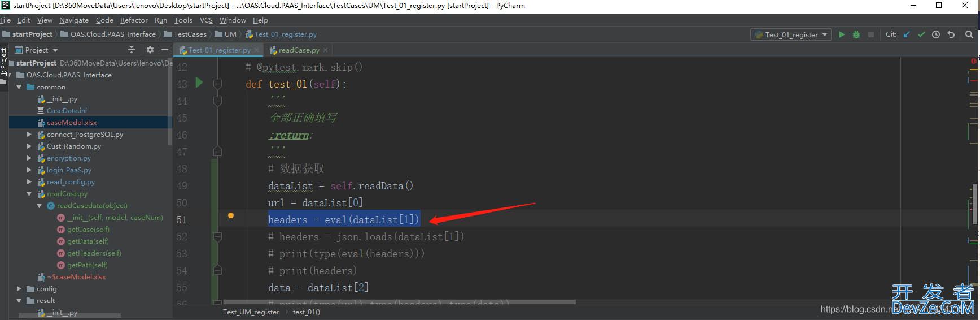Open the VCS menu
The image size is (980, 320).
tap(206, 20)
